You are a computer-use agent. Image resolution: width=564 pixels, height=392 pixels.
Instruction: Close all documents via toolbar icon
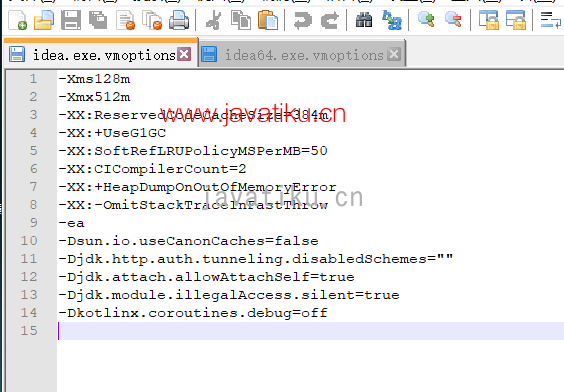click(152, 20)
